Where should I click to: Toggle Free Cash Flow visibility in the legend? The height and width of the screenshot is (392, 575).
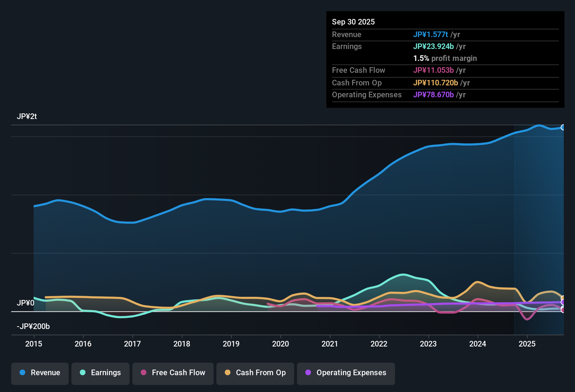click(x=173, y=373)
